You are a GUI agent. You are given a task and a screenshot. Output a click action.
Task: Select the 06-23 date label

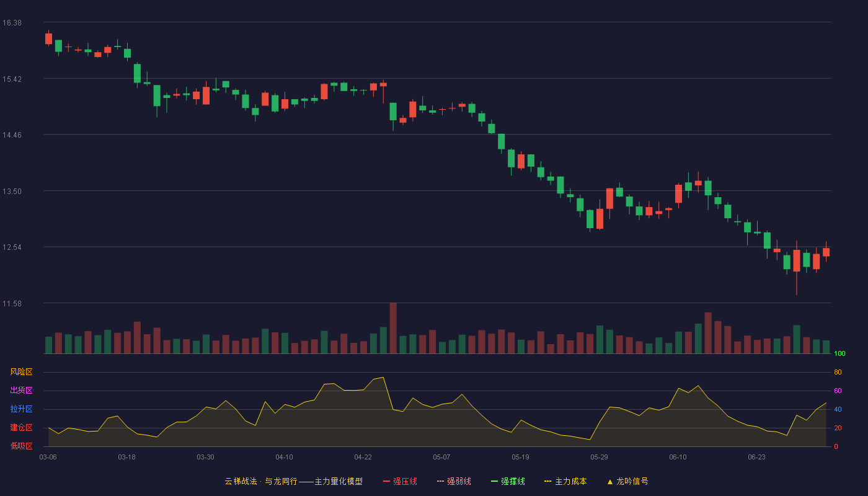click(x=756, y=457)
